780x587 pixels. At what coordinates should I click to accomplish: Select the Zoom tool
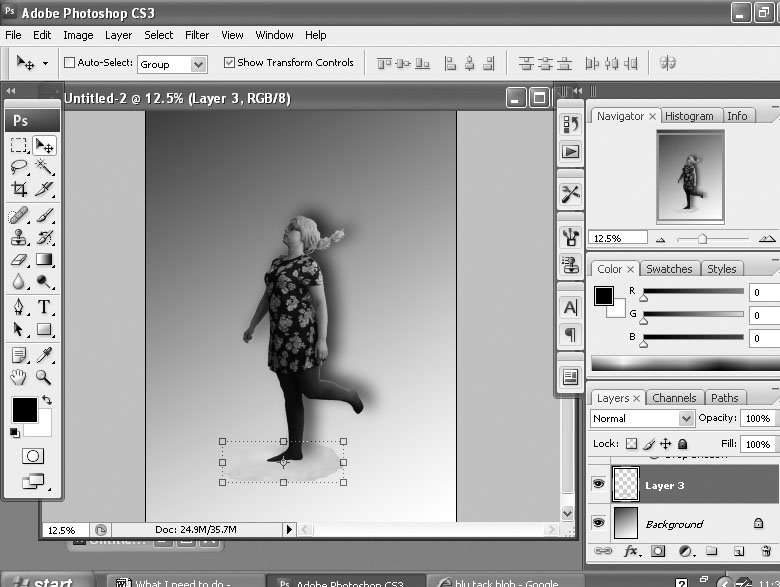(x=44, y=377)
